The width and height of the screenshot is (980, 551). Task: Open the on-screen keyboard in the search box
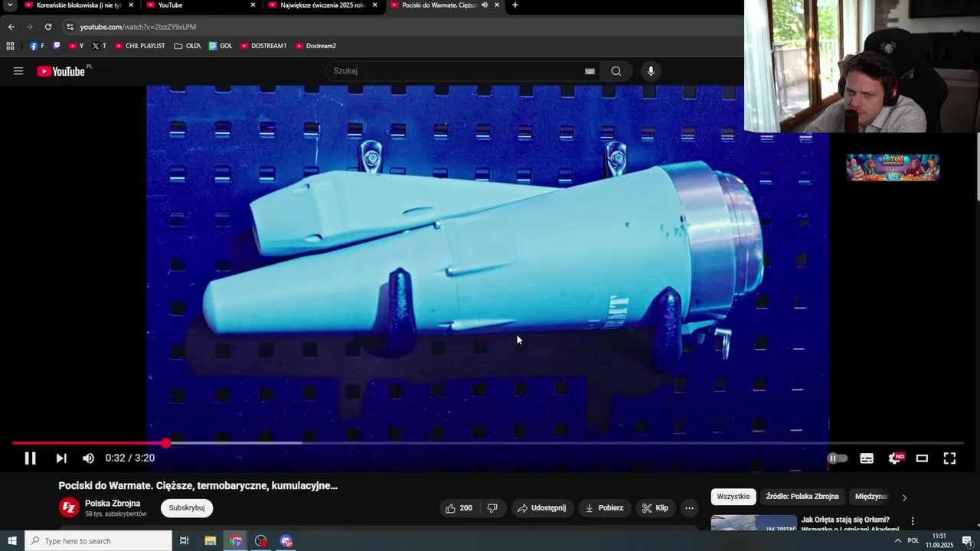(590, 71)
